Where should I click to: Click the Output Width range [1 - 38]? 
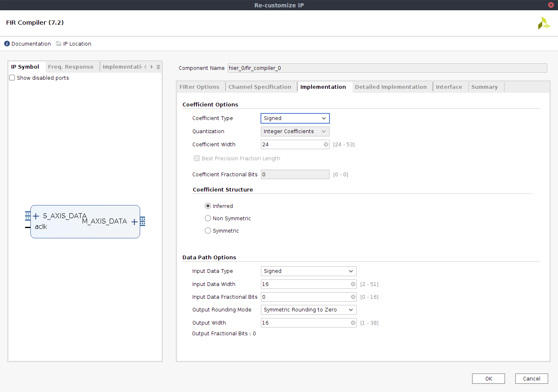[x=369, y=323]
